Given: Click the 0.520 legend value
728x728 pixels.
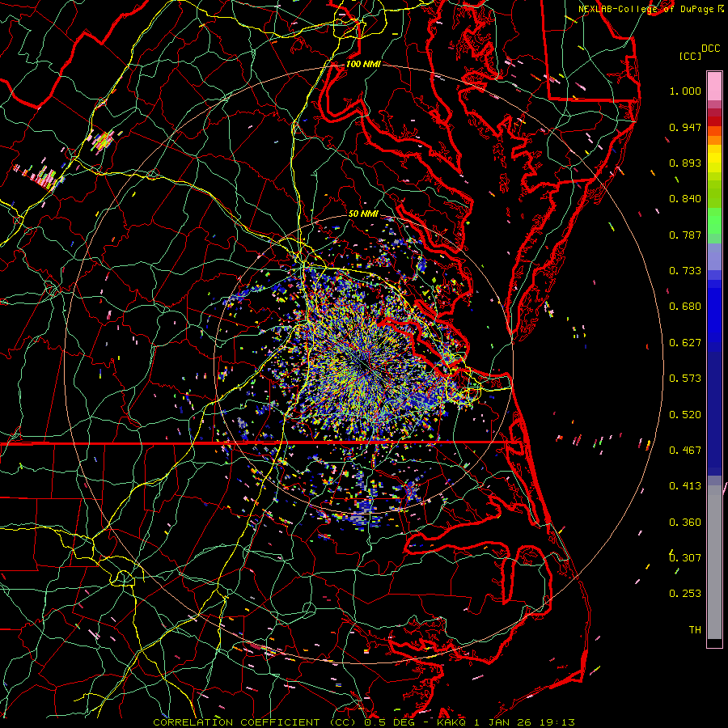Looking at the screenshot, I should click(x=685, y=415).
